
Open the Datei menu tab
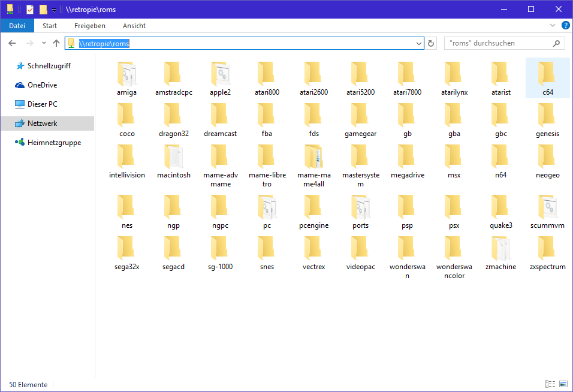[x=17, y=26]
